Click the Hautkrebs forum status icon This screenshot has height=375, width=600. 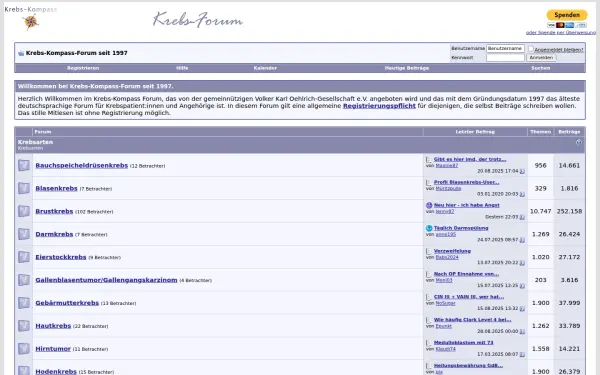point(24,326)
